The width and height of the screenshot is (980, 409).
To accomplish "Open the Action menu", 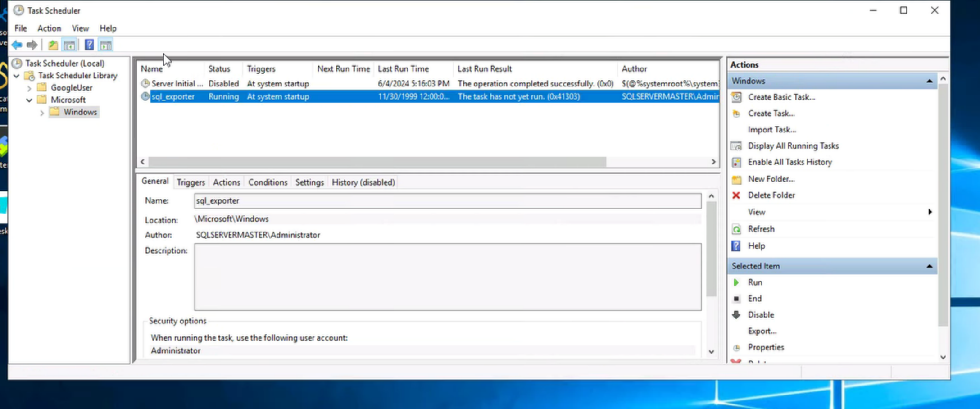I will tap(49, 28).
